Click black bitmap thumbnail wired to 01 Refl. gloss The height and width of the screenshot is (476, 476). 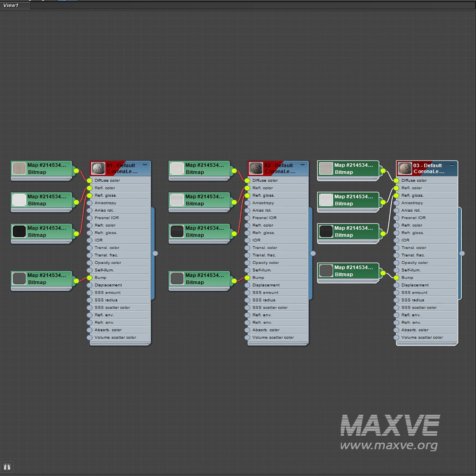point(19,231)
